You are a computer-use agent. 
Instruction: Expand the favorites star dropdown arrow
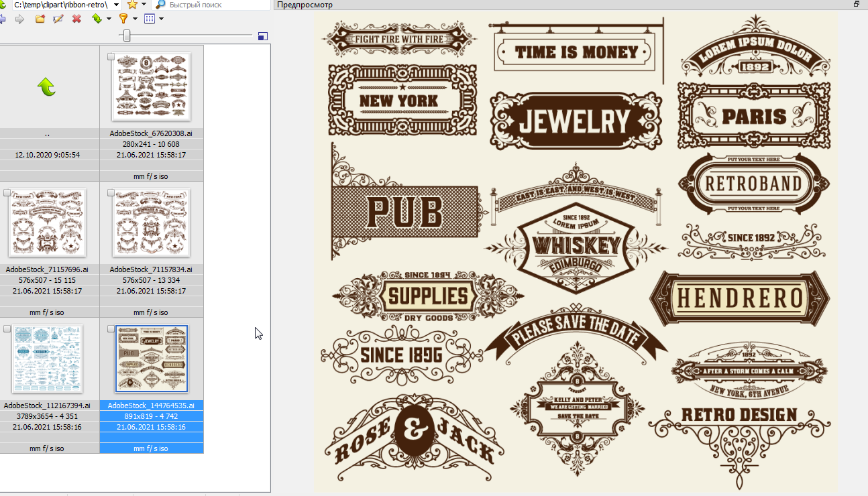(144, 5)
